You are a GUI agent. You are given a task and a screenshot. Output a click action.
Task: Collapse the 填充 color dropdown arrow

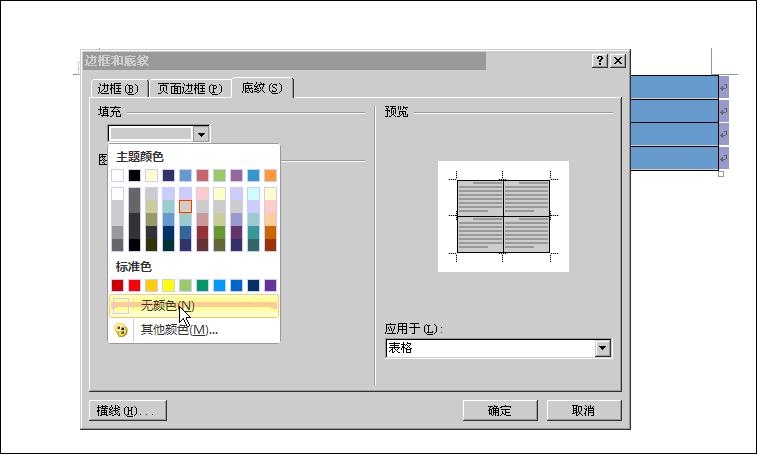pos(201,133)
